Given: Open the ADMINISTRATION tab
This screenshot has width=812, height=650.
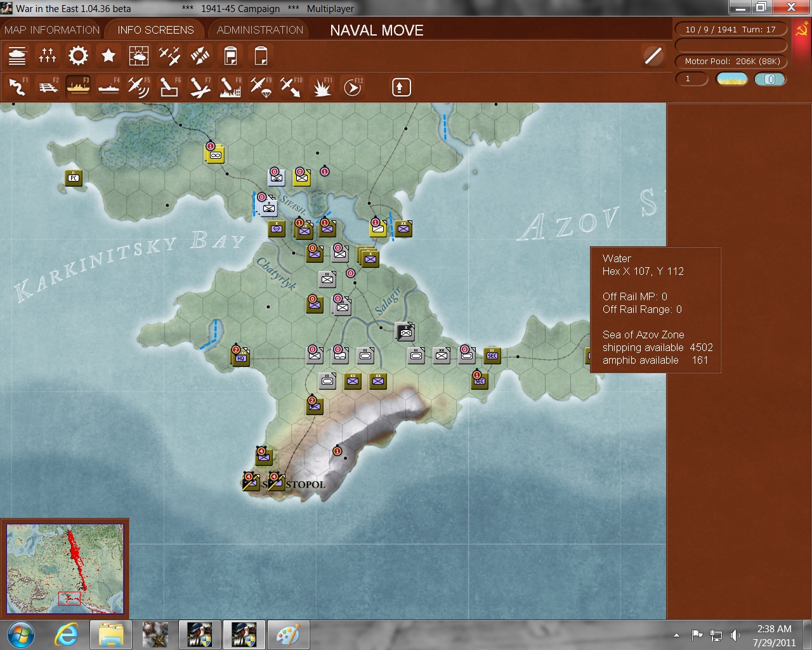Looking at the screenshot, I should (260, 30).
